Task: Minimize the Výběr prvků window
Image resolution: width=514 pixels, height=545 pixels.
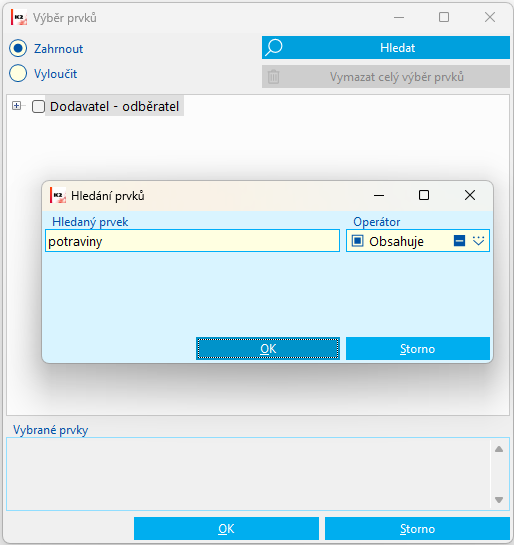Action: [399, 17]
